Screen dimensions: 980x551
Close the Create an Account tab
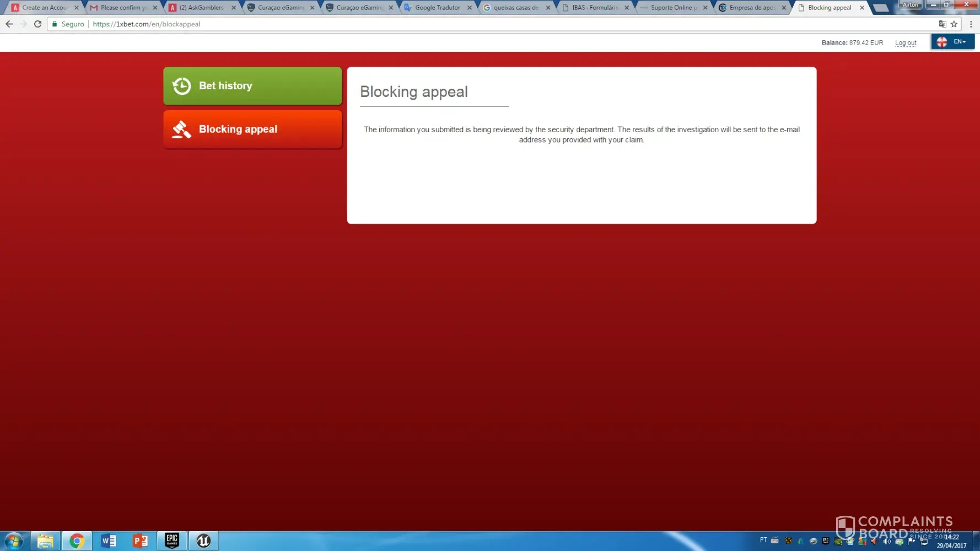(77, 8)
